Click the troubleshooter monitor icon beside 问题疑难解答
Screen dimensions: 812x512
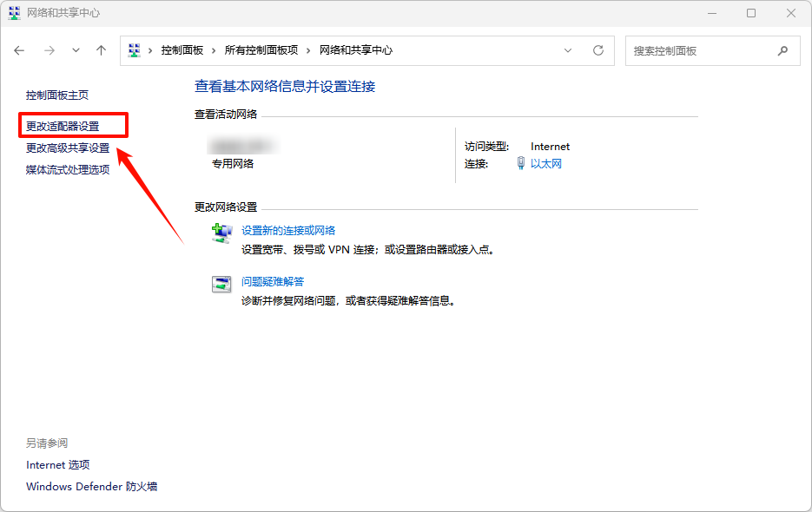pyautogui.click(x=221, y=284)
